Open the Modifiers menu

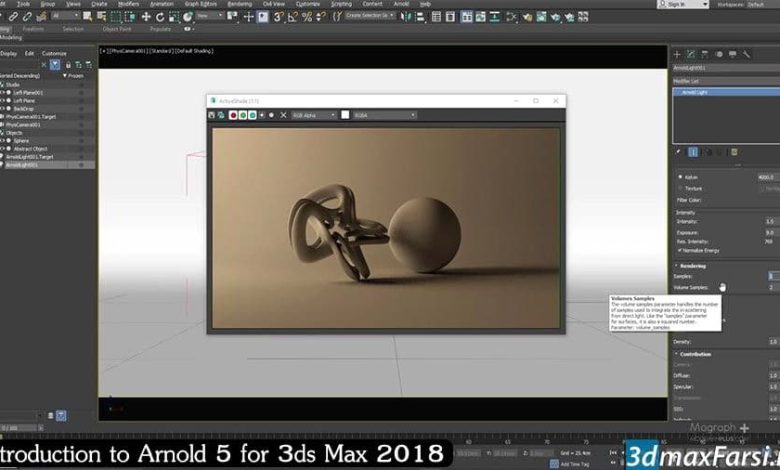click(128, 3)
